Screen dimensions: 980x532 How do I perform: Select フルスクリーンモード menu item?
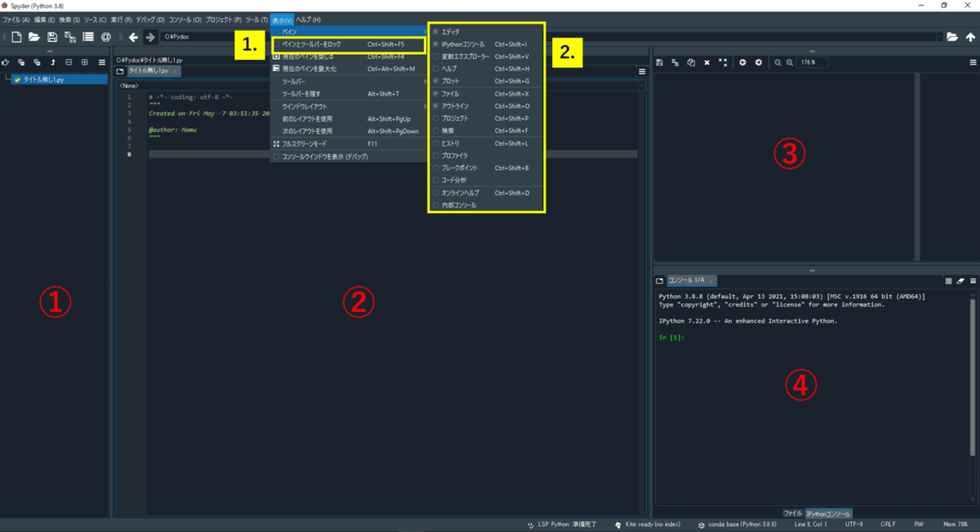(349, 143)
